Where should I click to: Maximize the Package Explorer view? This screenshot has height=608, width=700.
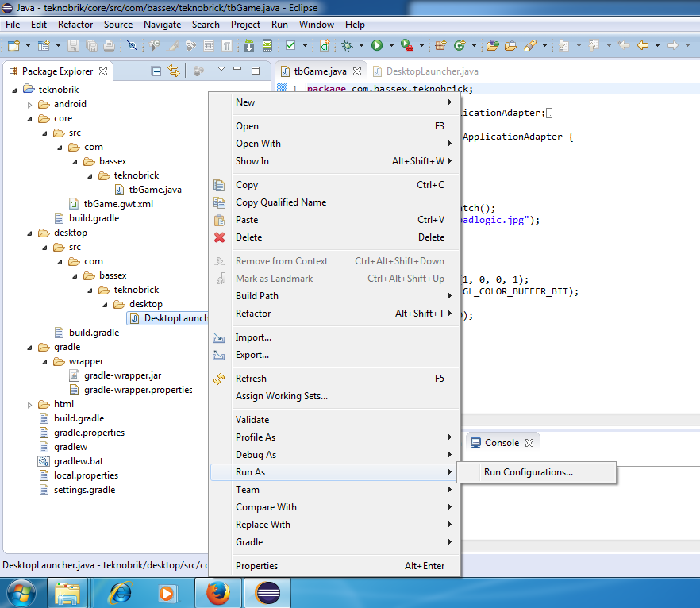click(256, 71)
